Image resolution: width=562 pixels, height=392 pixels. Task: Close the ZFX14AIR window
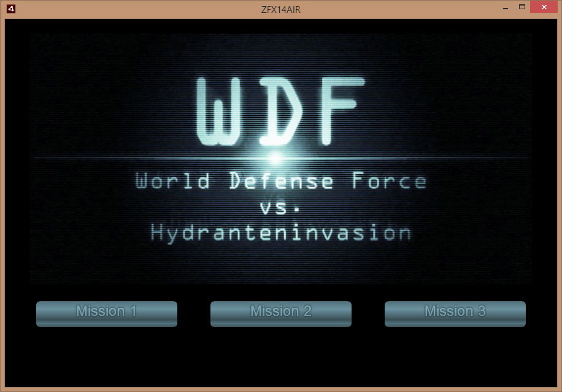click(544, 8)
